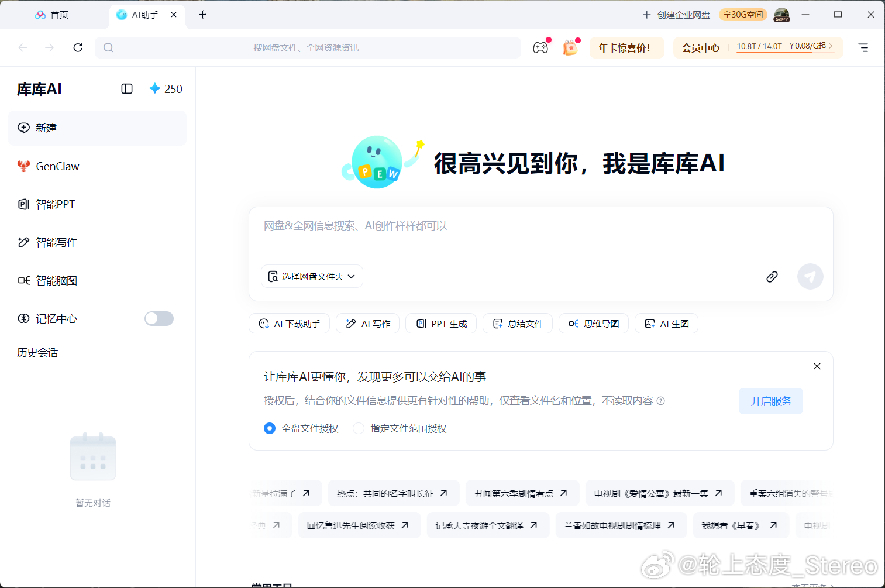Viewport: 885px width, 588px height.
Task: Toggle the 记忆中心 switch
Action: click(x=159, y=318)
